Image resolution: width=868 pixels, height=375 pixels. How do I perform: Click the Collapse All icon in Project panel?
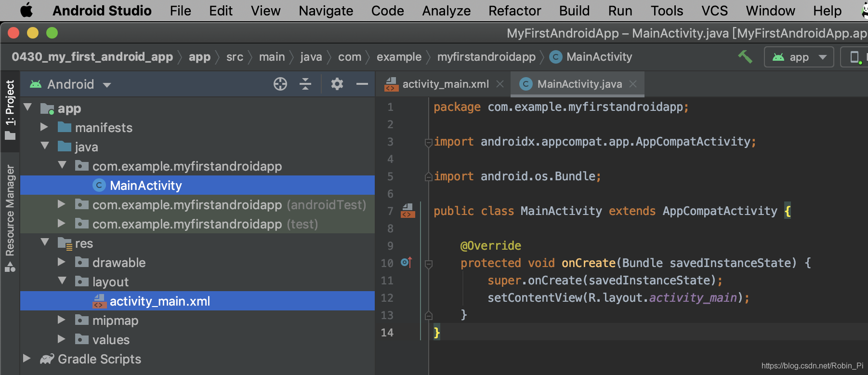(x=305, y=84)
